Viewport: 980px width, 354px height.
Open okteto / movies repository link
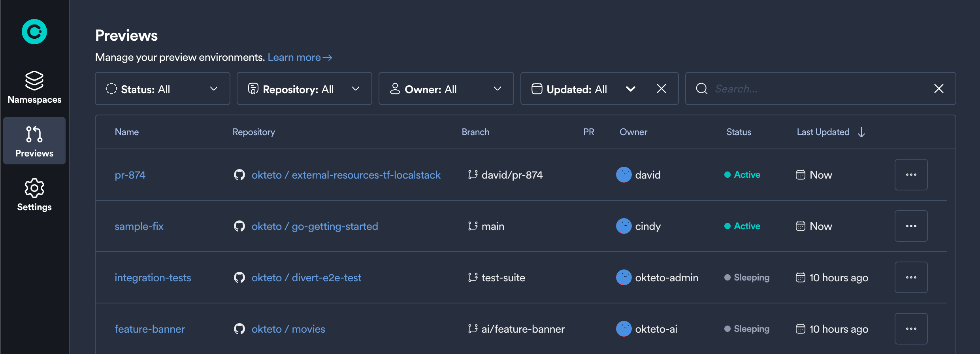pos(288,329)
